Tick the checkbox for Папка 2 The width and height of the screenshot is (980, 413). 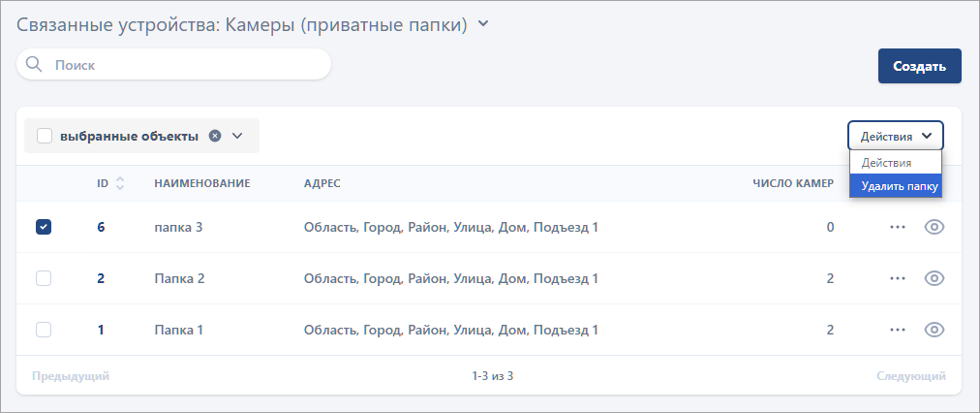pyautogui.click(x=44, y=278)
